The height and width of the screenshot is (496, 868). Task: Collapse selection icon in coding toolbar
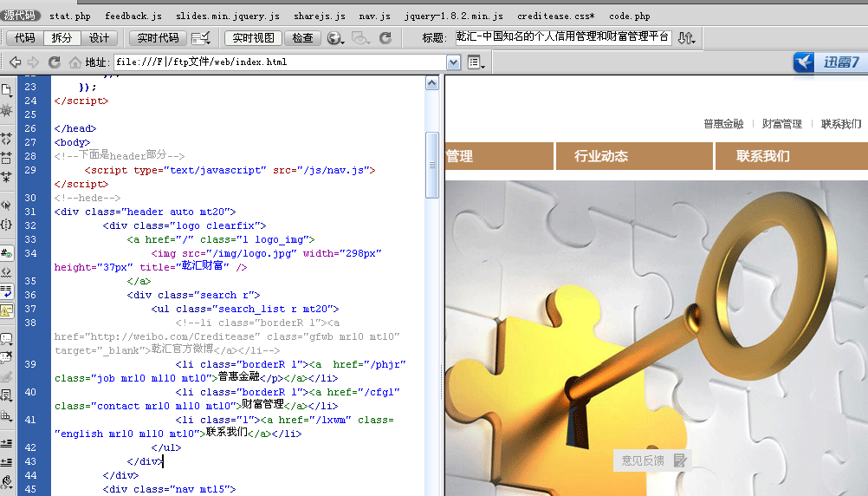(x=7, y=158)
